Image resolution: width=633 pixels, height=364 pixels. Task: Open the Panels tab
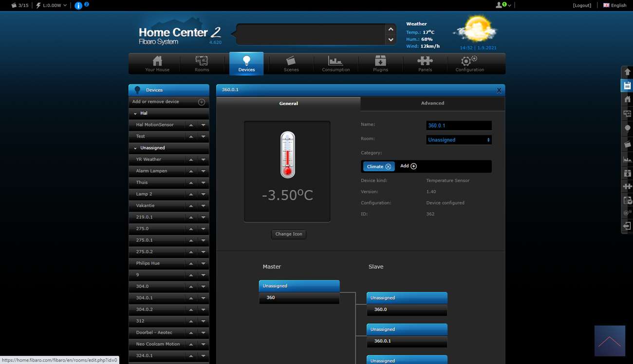click(425, 64)
